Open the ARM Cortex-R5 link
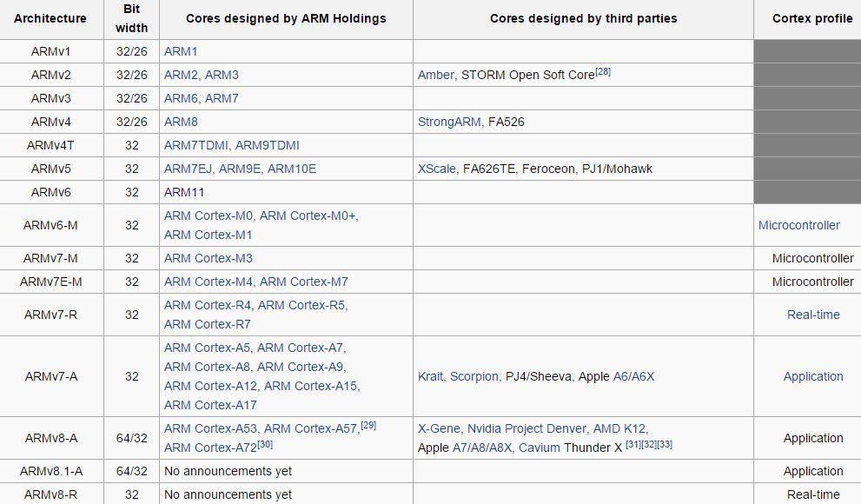The width and height of the screenshot is (861, 504). (x=301, y=305)
